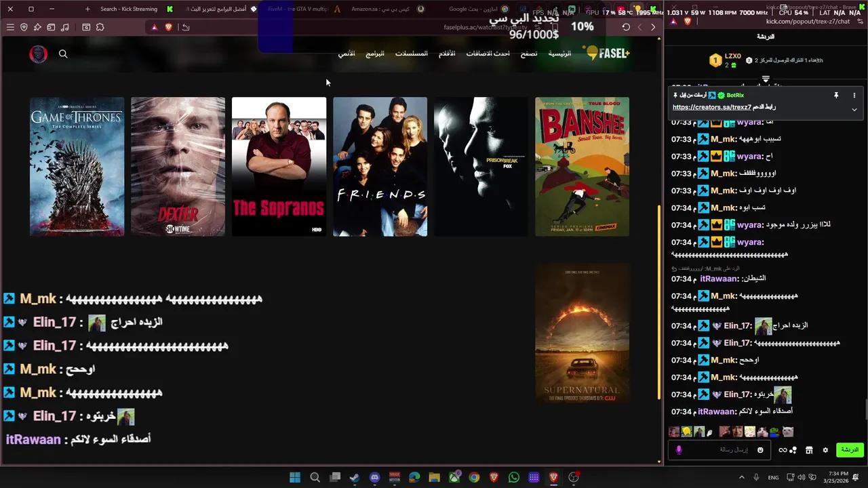Click the Brave lion icon in the main address bar

coord(168,27)
